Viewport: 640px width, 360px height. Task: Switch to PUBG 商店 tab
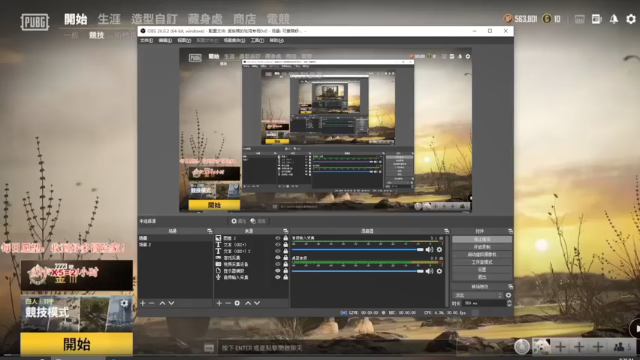click(x=244, y=19)
